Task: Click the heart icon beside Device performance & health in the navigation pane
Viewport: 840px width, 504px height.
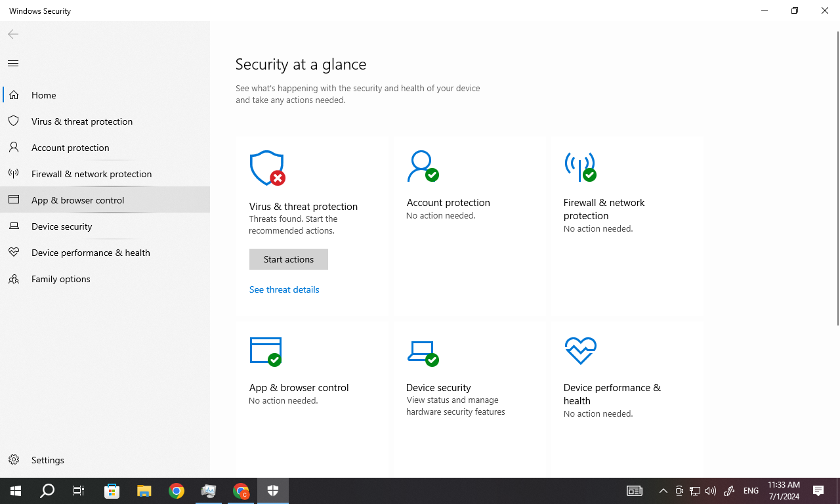Action: (13, 253)
